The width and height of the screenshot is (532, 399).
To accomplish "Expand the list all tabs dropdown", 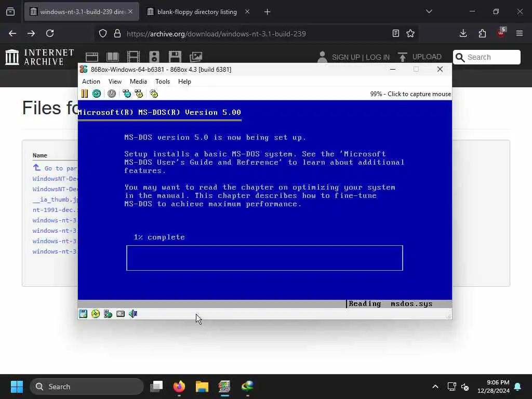I will click(x=429, y=11).
